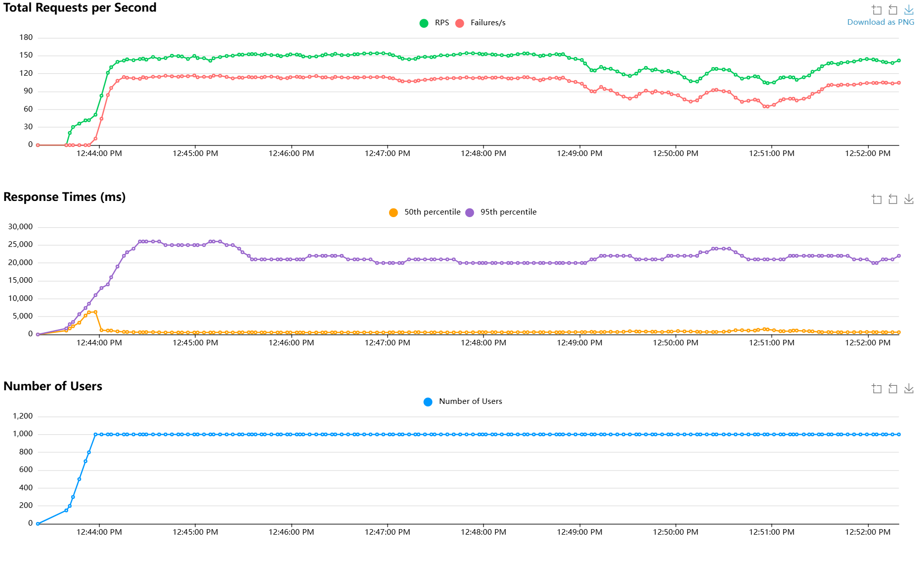The width and height of the screenshot is (924, 568).
Task: Click the red Failures/s legend dot
Action: (x=460, y=23)
